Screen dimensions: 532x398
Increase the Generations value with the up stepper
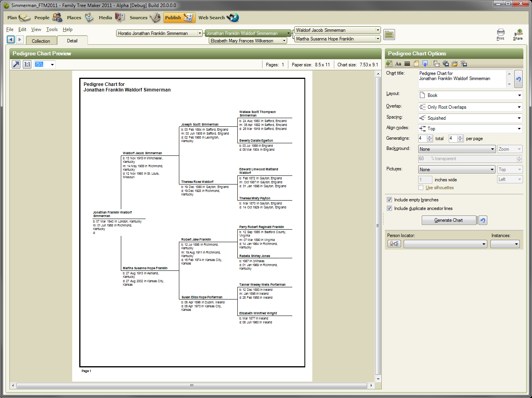coord(430,137)
